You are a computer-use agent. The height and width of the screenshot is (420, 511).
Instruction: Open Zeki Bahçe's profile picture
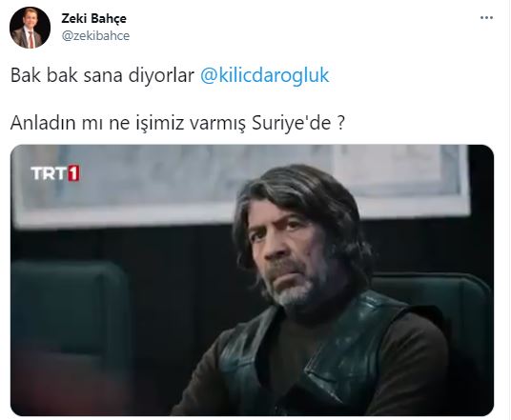pyautogui.click(x=30, y=28)
